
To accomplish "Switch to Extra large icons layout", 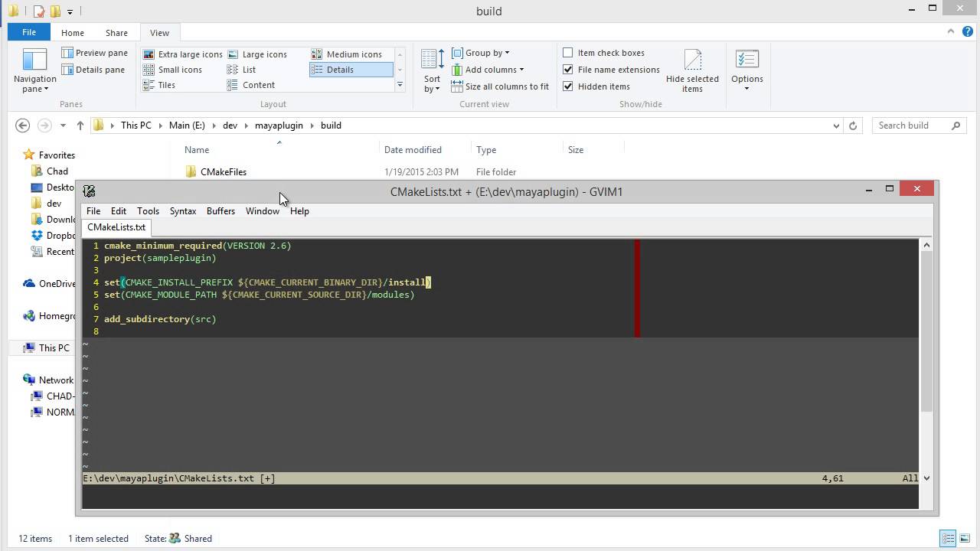I will point(182,54).
